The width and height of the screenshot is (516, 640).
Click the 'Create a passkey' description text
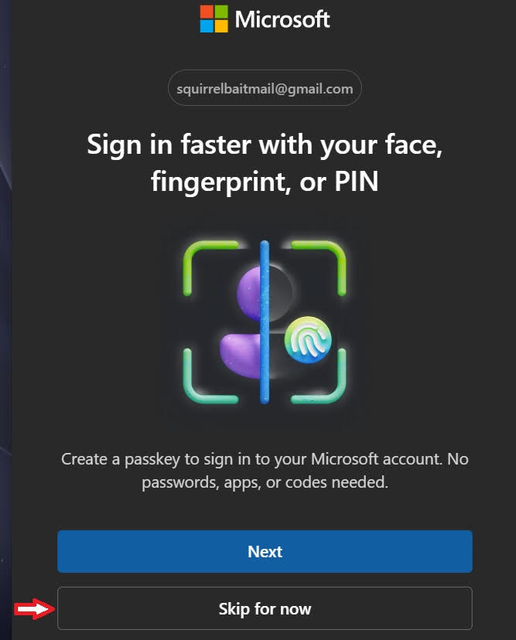click(265, 471)
